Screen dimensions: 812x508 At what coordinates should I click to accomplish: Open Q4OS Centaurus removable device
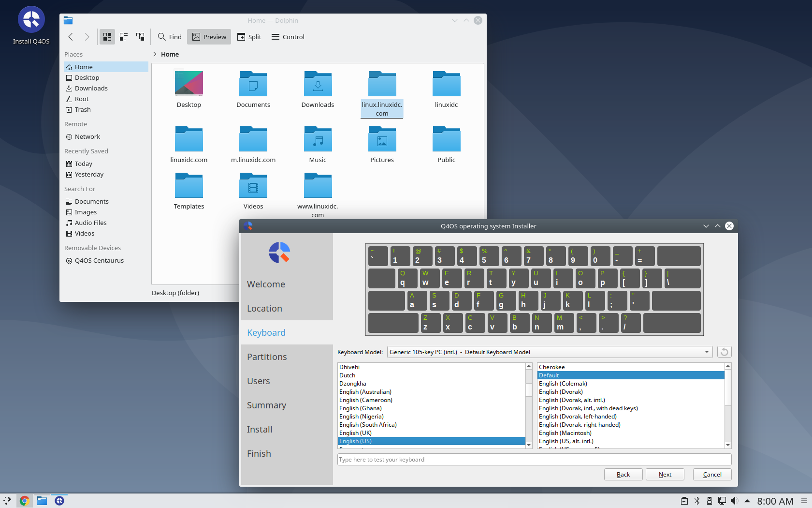106,260
